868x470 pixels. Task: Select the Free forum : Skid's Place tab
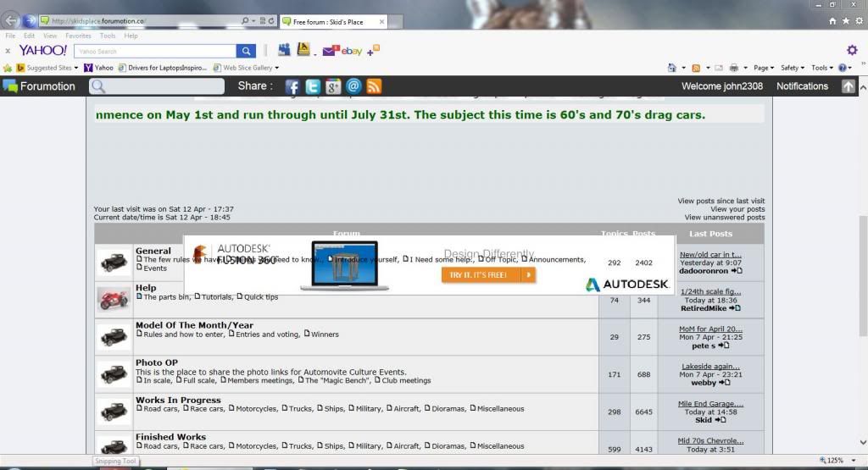coord(333,21)
